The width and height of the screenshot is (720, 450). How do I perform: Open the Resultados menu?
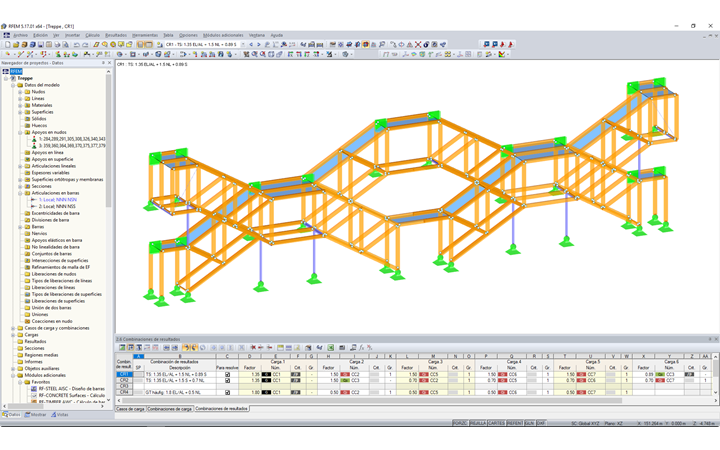[116, 35]
